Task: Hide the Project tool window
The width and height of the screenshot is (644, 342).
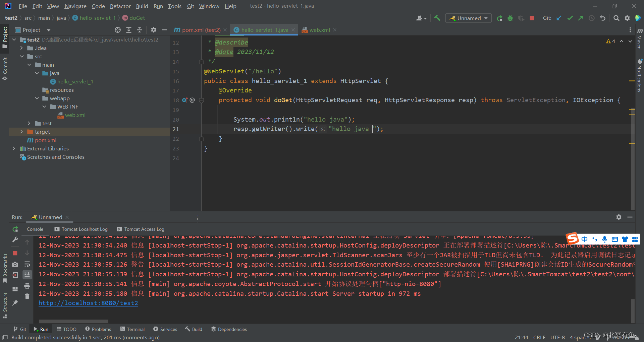Action: (164, 30)
